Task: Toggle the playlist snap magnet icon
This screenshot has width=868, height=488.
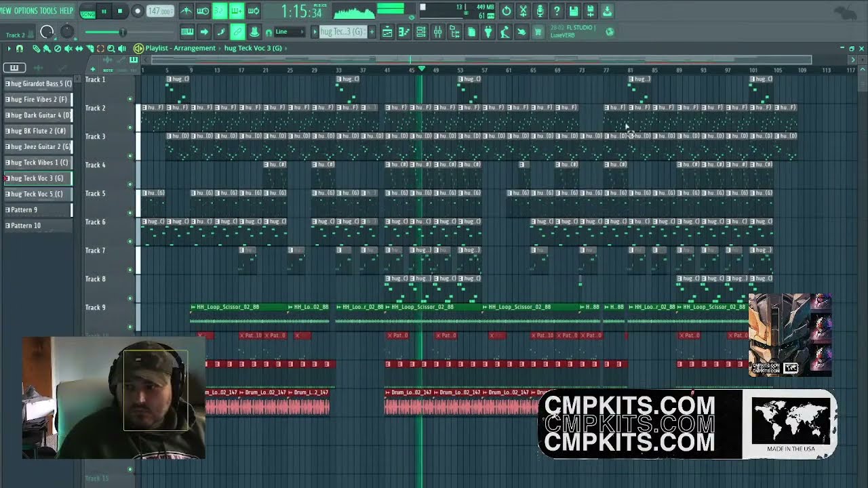Action: pos(20,48)
